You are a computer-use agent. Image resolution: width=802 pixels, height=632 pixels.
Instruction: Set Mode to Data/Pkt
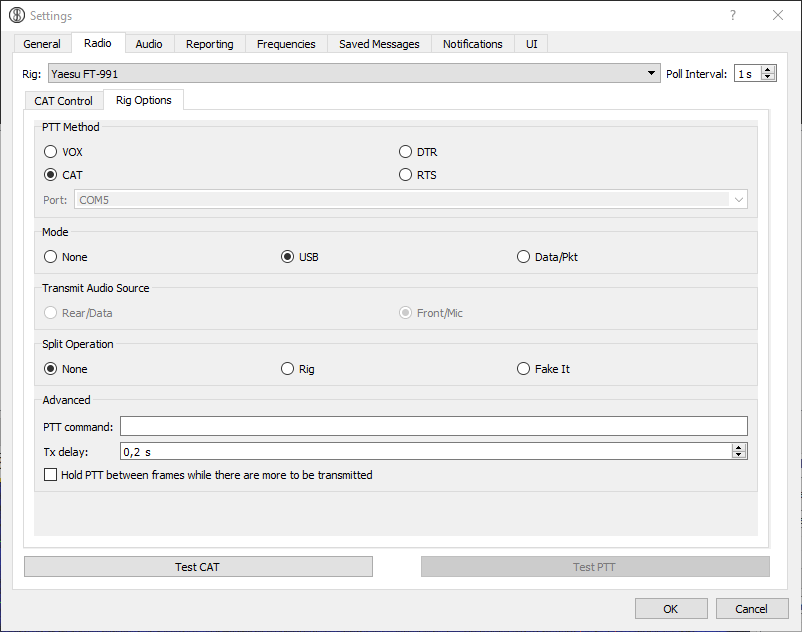click(524, 257)
